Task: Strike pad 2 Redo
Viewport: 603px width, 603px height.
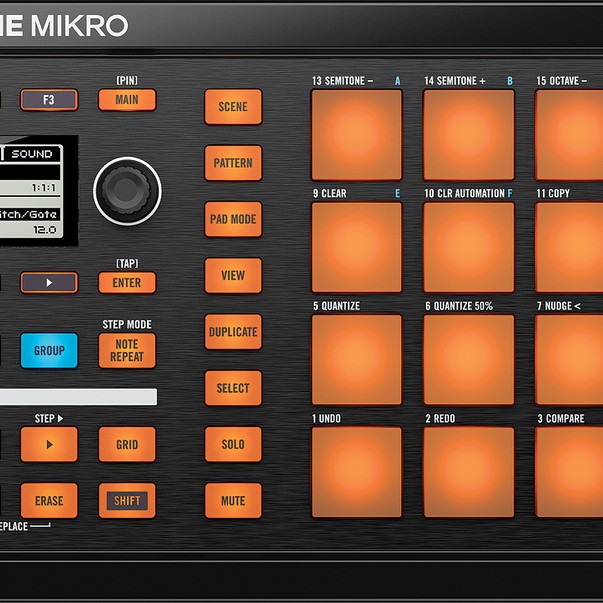Action: pos(469,472)
